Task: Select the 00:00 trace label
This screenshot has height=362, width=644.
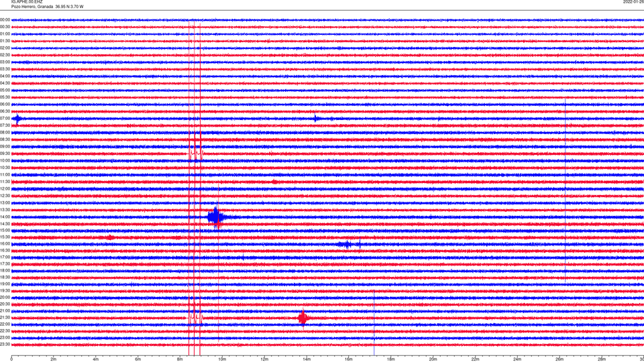Action: [5, 19]
